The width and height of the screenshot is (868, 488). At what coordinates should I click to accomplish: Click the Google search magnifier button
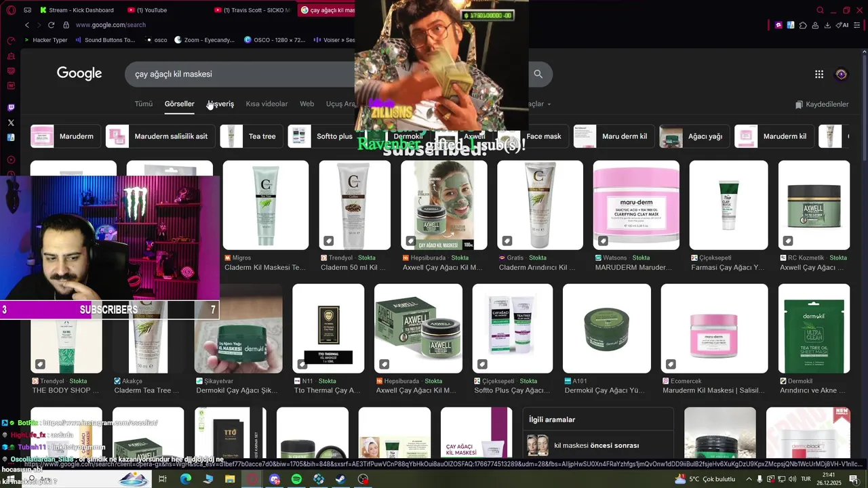(x=538, y=74)
